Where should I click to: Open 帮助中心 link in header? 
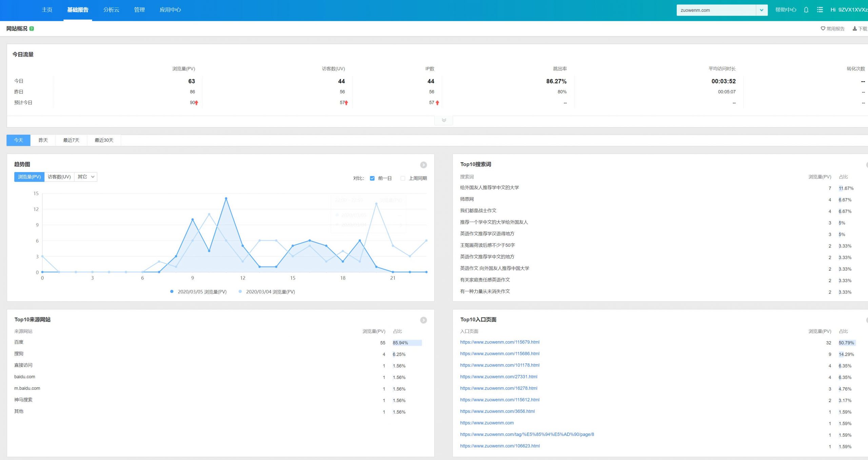point(786,10)
